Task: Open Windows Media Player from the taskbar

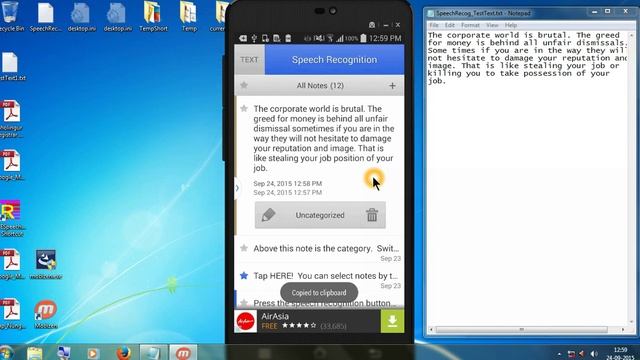Action: point(93,353)
